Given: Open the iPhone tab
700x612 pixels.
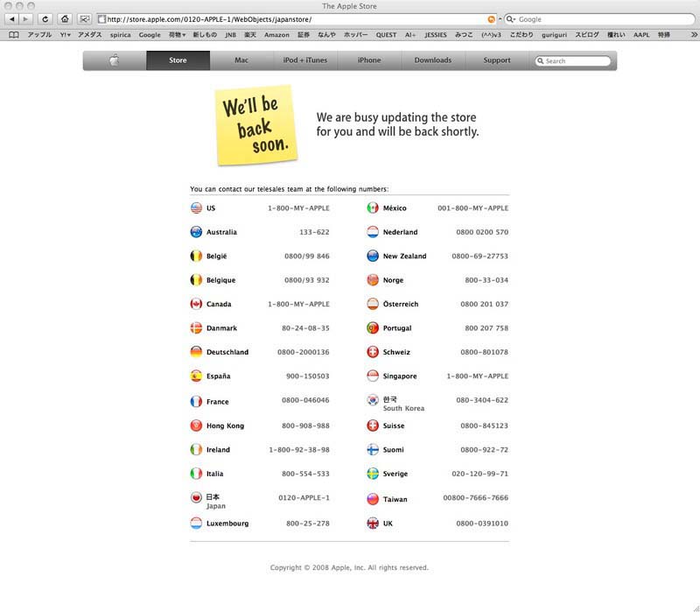Looking at the screenshot, I should [x=369, y=60].
